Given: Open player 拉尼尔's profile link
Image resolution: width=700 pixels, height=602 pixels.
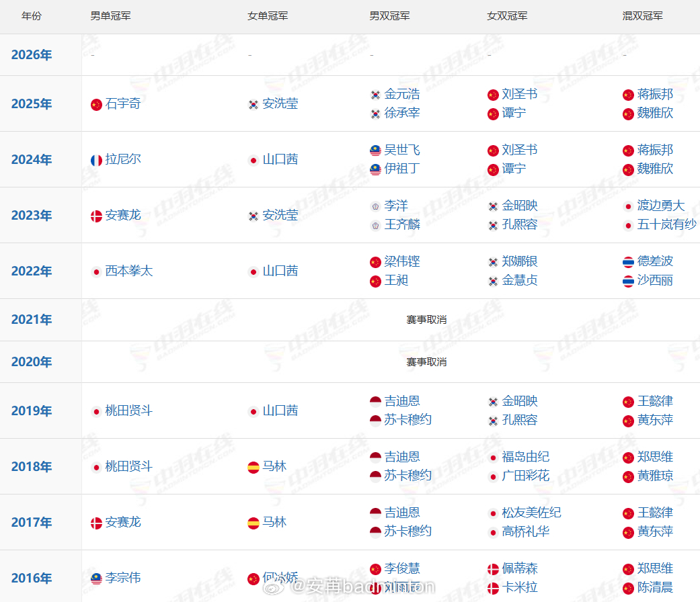Looking at the screenshot, I should pos(123,160).
